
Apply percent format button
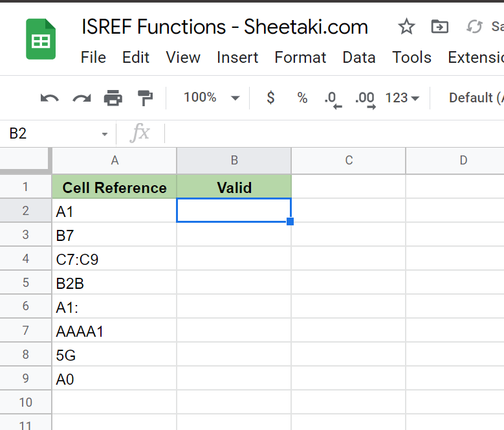pyautogui.click(x=302, y=97)
